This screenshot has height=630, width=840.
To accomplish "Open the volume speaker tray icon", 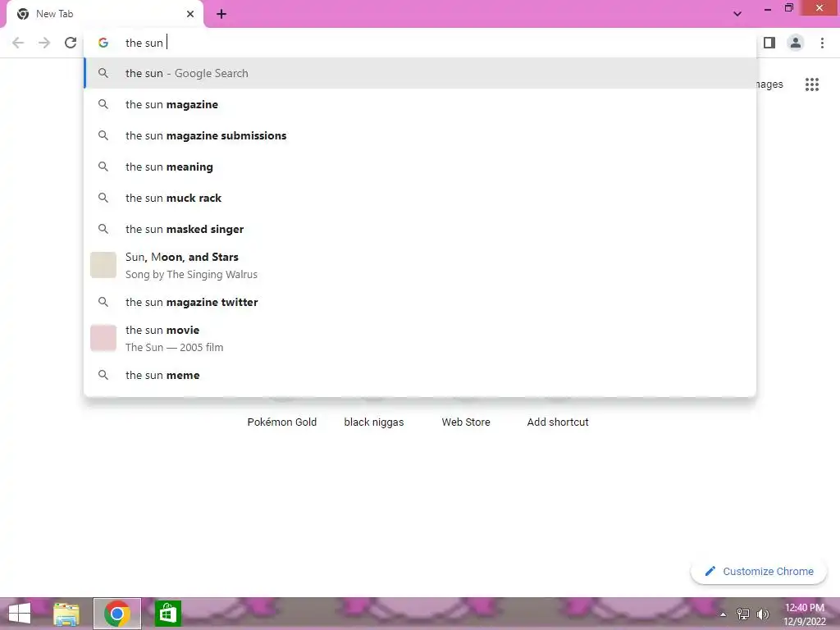I will pos(763,614).
